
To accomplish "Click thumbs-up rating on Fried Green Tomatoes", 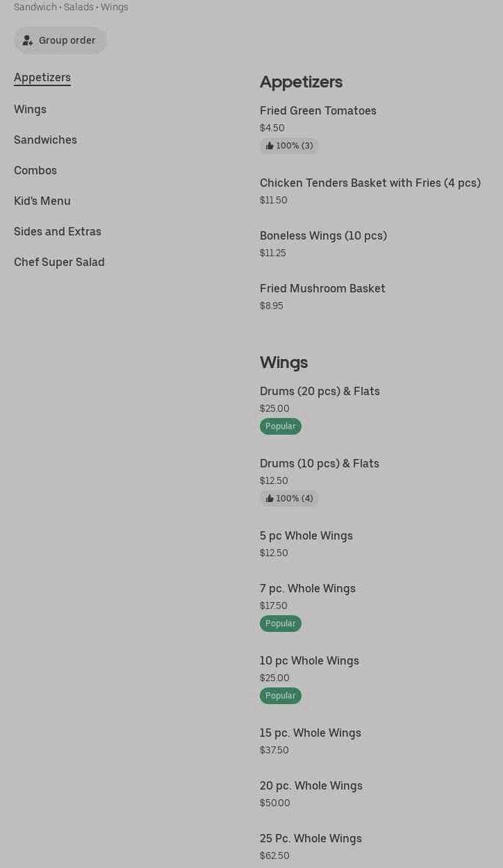I will (289, 146).
